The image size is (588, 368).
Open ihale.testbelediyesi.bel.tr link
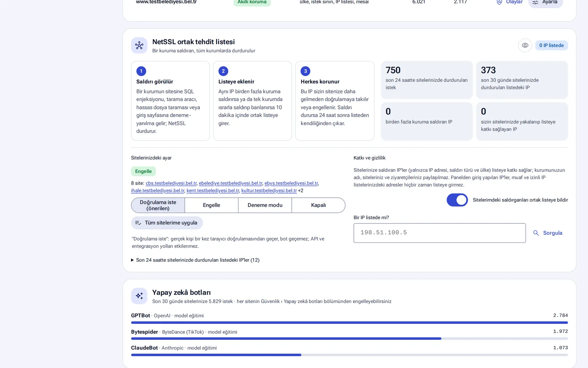[158, 191]
